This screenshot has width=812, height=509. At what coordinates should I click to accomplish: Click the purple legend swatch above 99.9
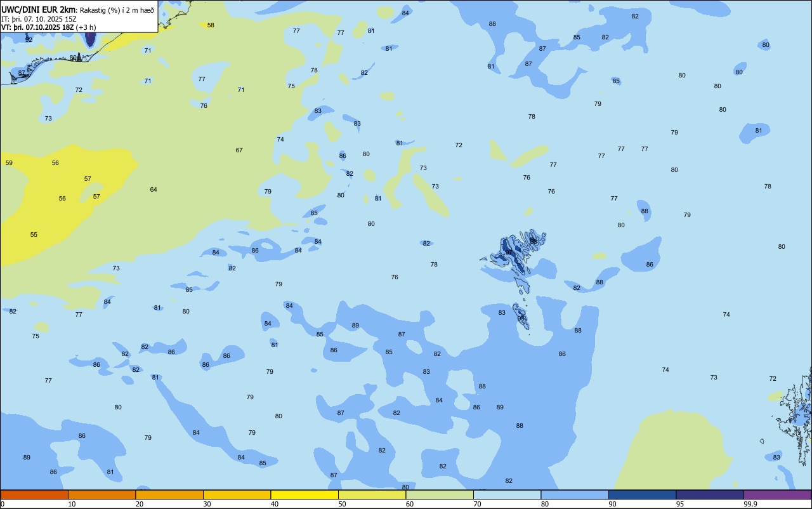[777, 494]
